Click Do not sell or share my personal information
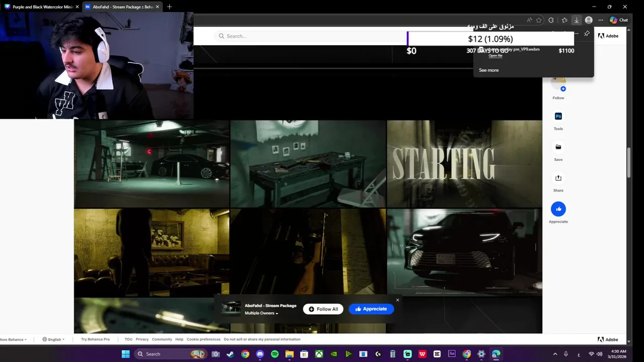The width and height of the screenshot is (644, 362). pyautogui.click(x=262, y=339)
